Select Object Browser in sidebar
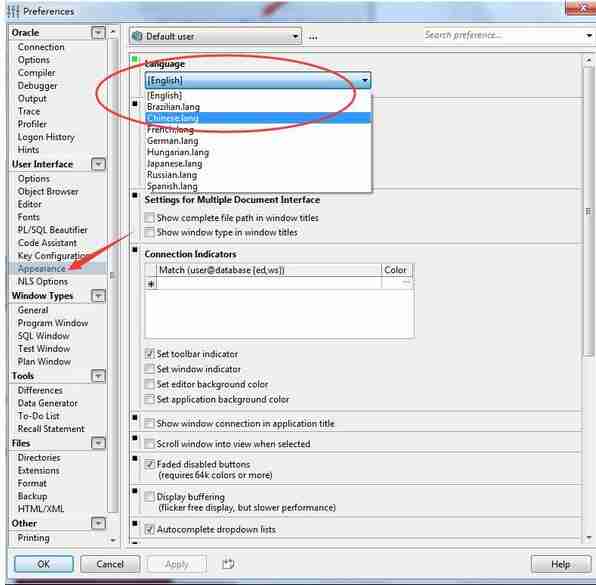This screenshot has height=585, width=596. (x=48, y=191)
